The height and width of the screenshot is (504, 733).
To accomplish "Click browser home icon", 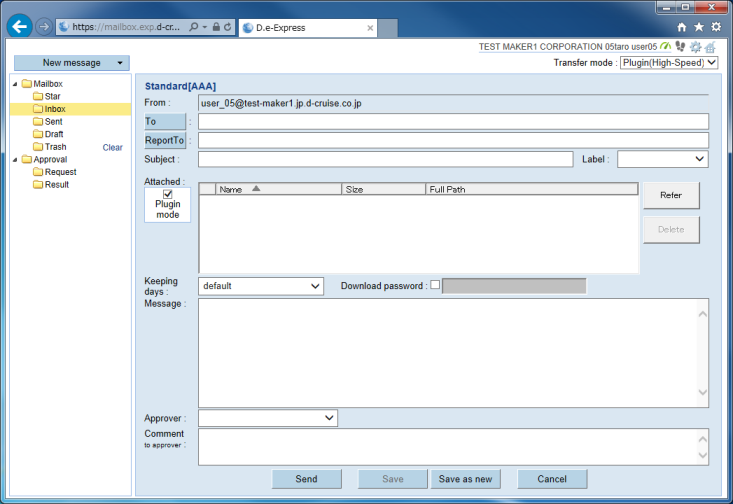I will click(682, 27).
